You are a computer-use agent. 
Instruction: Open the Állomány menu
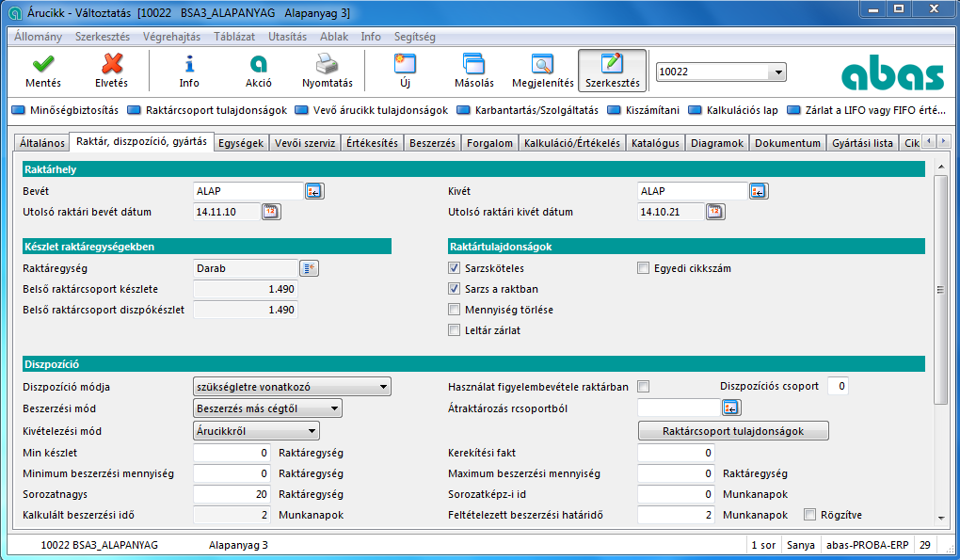[38, 37]
